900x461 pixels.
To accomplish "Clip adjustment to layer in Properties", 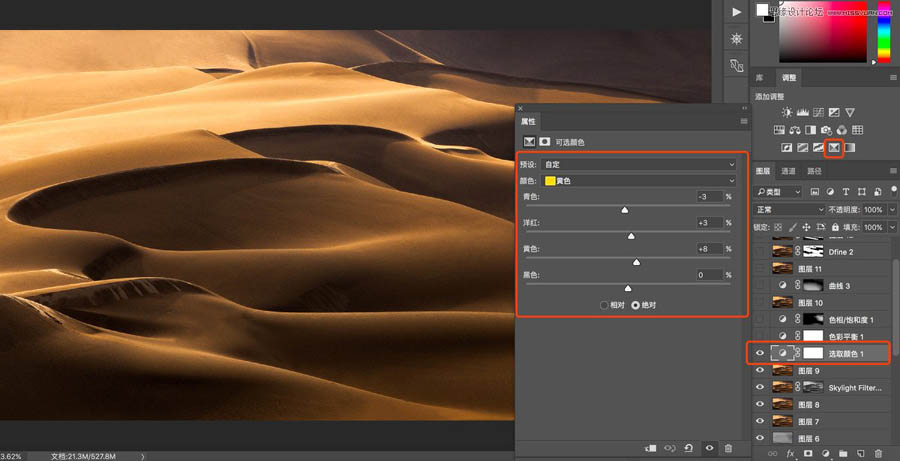I will 650,448.
